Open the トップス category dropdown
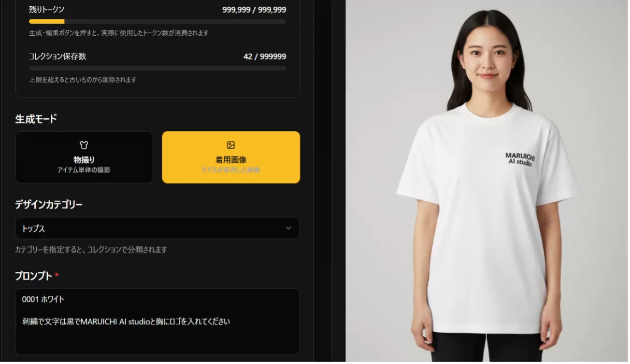 point(157,228)
